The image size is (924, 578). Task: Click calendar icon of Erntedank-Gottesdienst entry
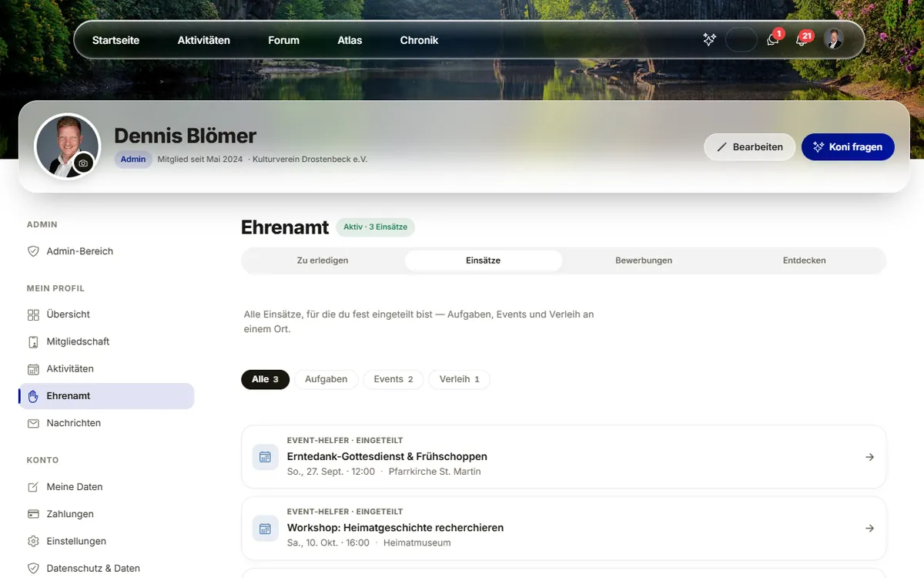[265, 457]
